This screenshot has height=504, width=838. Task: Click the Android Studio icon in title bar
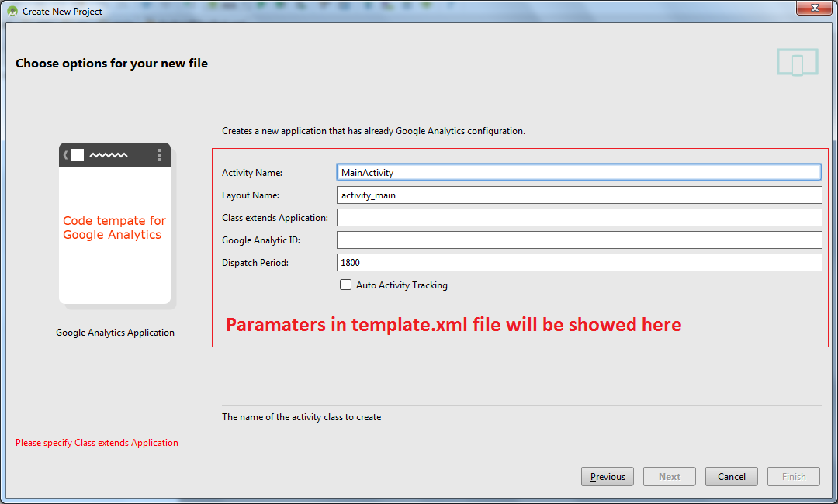[x=12, y=12]
